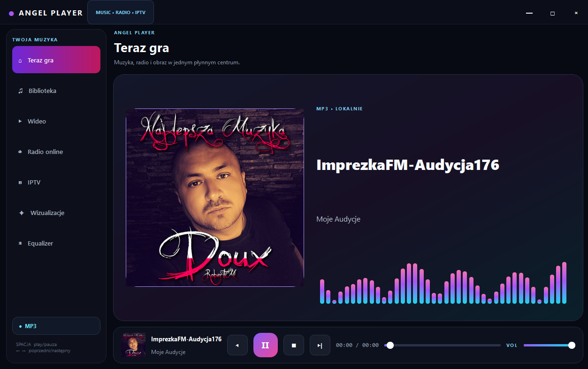This screenshot has width=588, height=369.
Task: Click the home icon in Teraz gra
Action: (20, 61)
